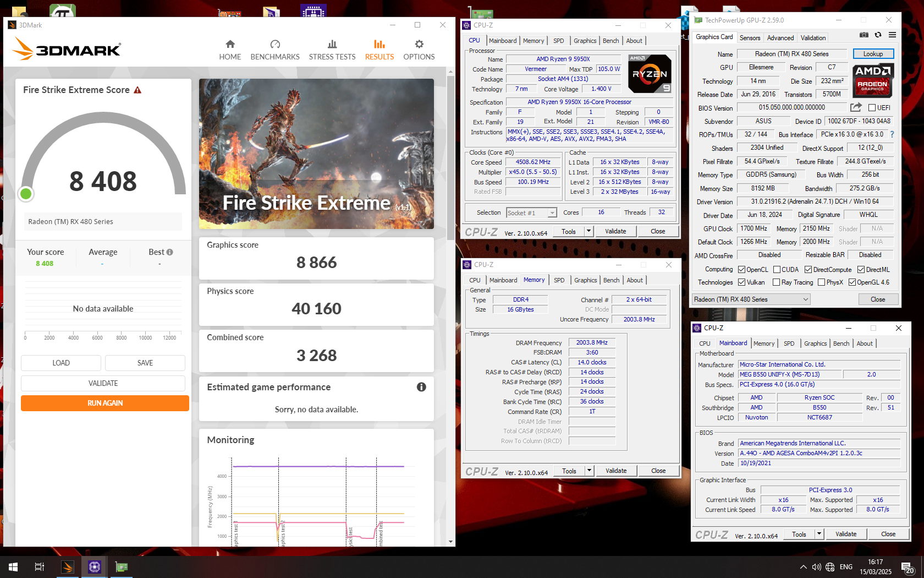Open the BENCHMARKS section in 3DMark
Screen dimensions: 924x578
tap(275, 50)
